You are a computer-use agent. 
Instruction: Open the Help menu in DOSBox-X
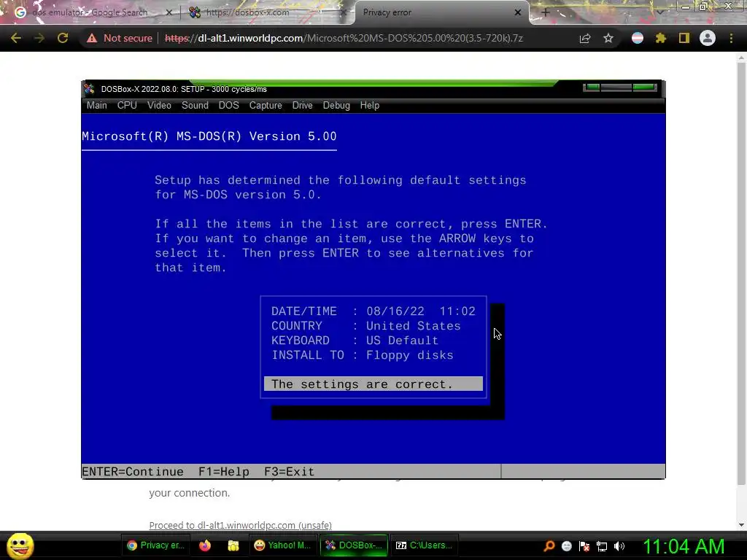click(x=370, y=105)
